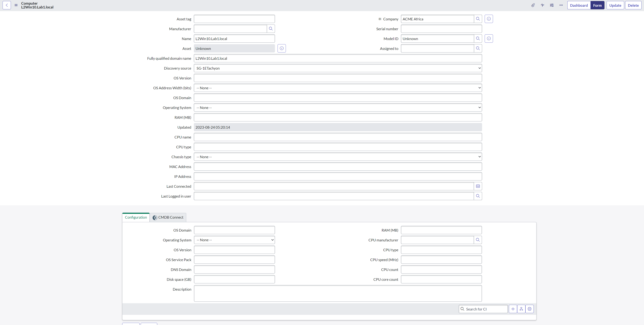The image size is (644, 325).
Task: Expand the Discovery source dropdown
Action: 337,68
